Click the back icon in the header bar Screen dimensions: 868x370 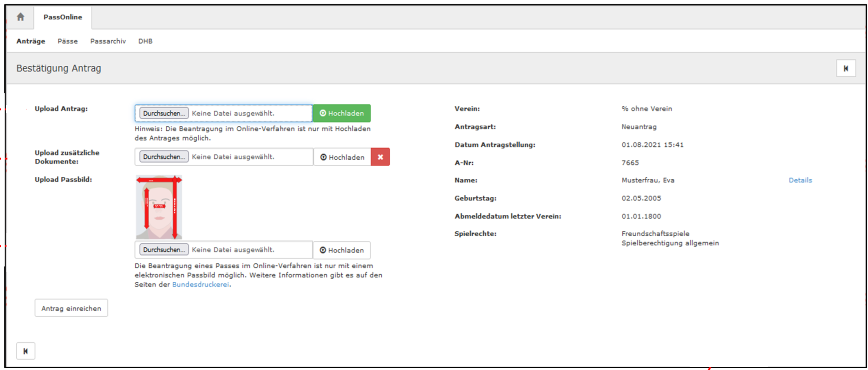point(846,68)
